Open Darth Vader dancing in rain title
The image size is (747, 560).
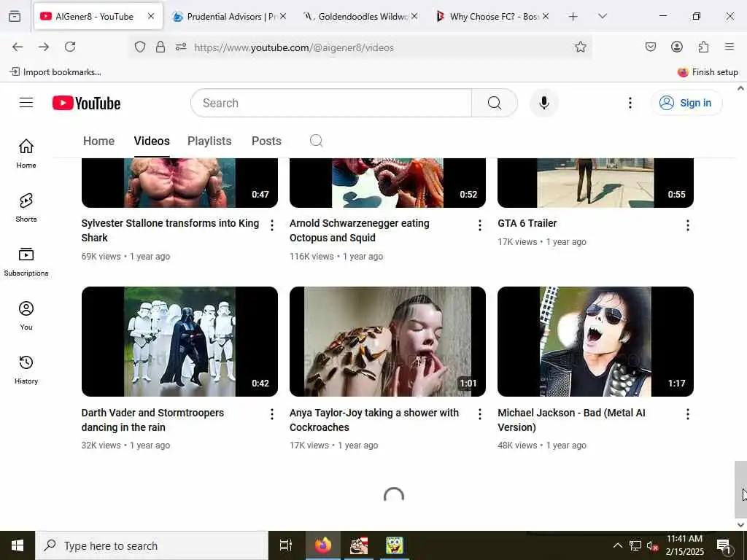point(152,420)
